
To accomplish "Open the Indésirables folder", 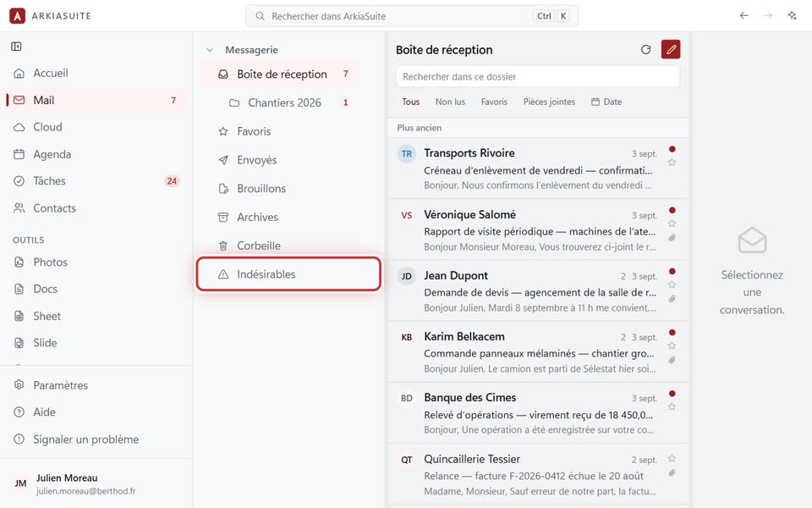I will 288,274.
